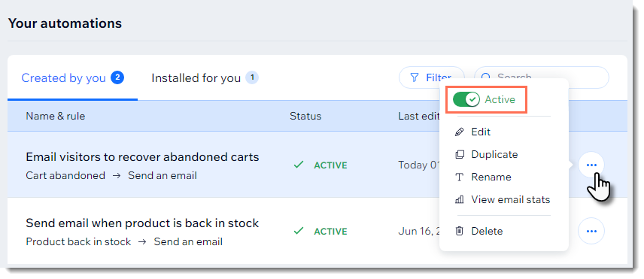Open more actions for abandoned carts automation

coord(591,165)
